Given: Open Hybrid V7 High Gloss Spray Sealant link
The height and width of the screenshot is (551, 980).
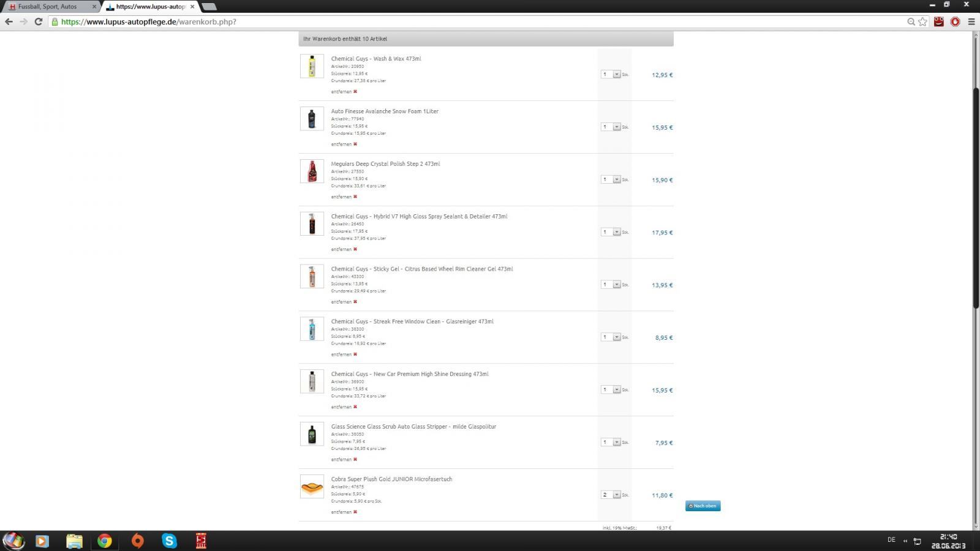Looking at the screenshot, I should pos(419,217).
